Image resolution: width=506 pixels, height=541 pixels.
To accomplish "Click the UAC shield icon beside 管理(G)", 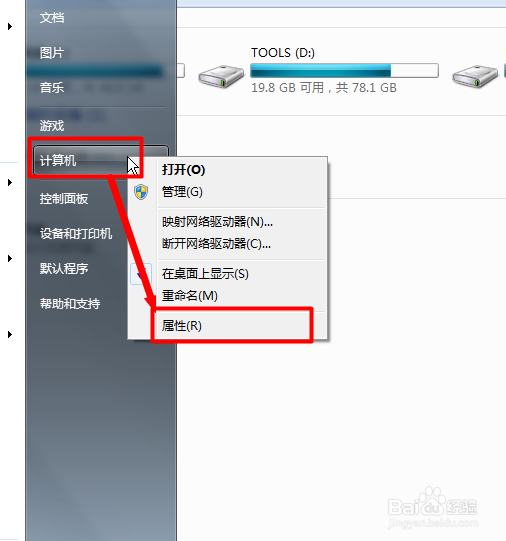I will pos(141,192).
